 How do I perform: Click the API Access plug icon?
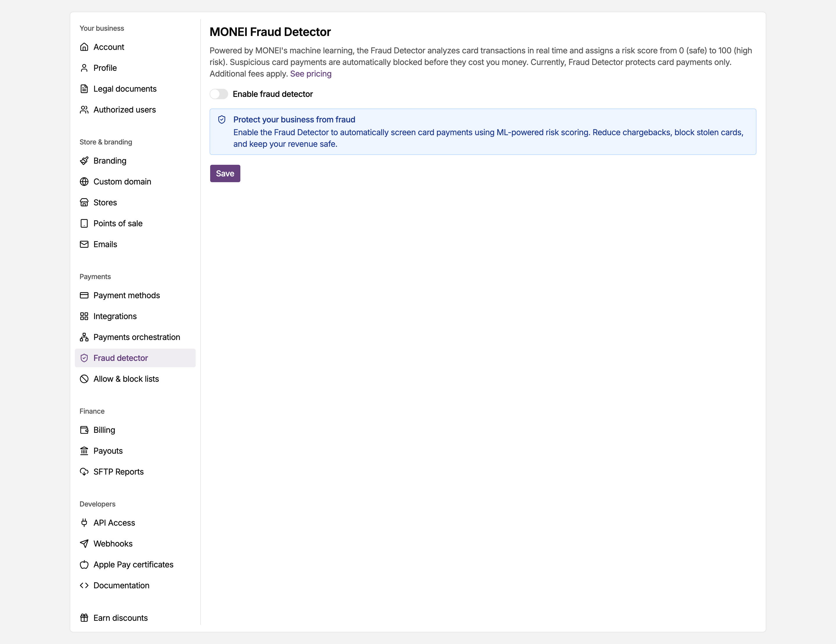click(x=84, y=523)
